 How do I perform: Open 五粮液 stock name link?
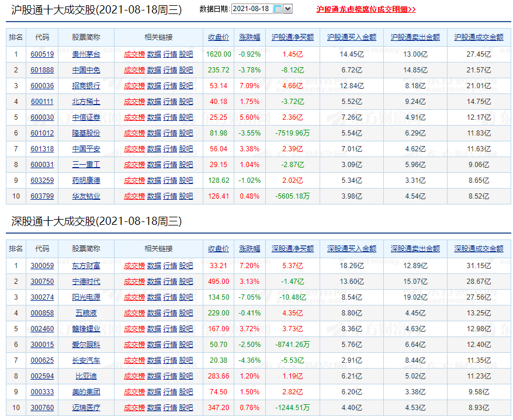click(x=86, y=313)
